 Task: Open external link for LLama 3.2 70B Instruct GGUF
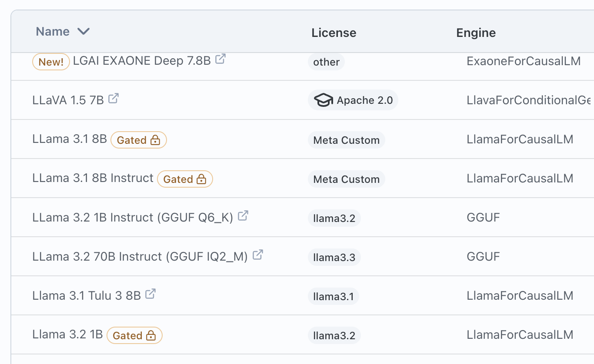pos(258,255)
